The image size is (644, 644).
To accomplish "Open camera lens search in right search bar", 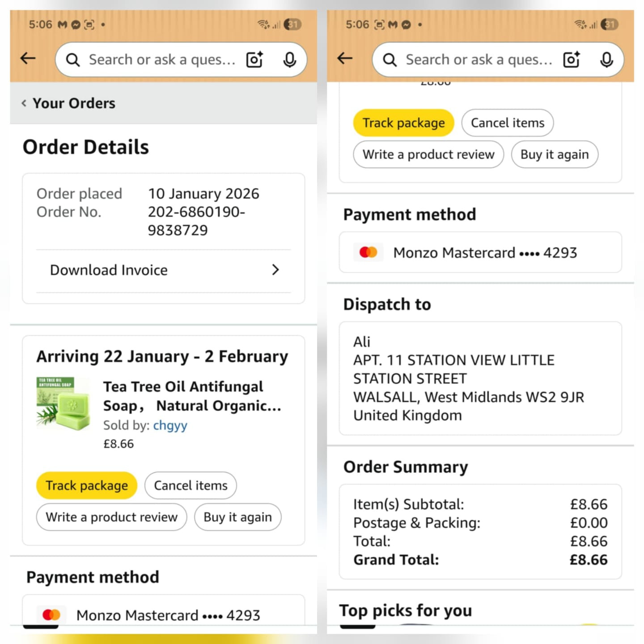I will point(572,59).
